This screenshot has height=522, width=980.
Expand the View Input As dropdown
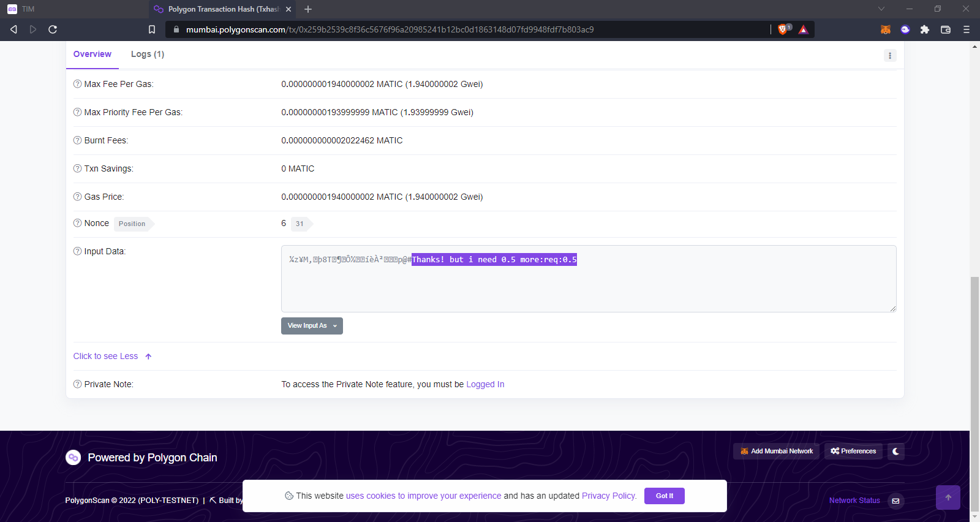(x=312, y=326)
